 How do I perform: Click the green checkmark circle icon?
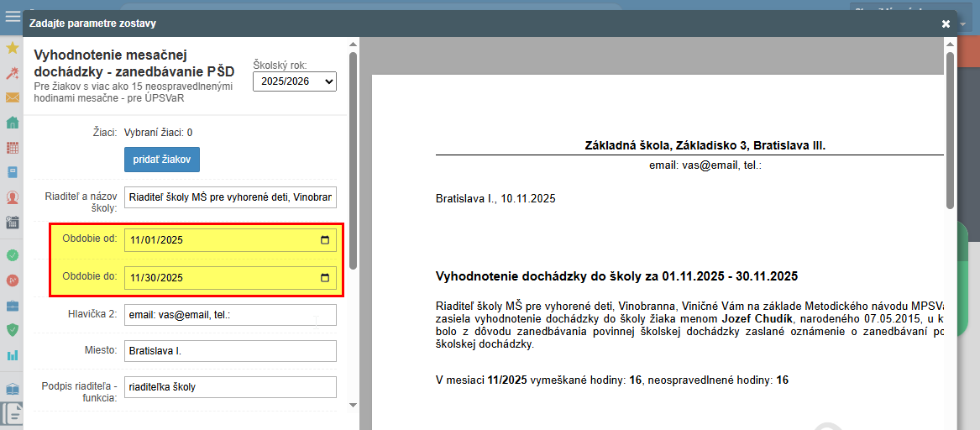point(13,255)
